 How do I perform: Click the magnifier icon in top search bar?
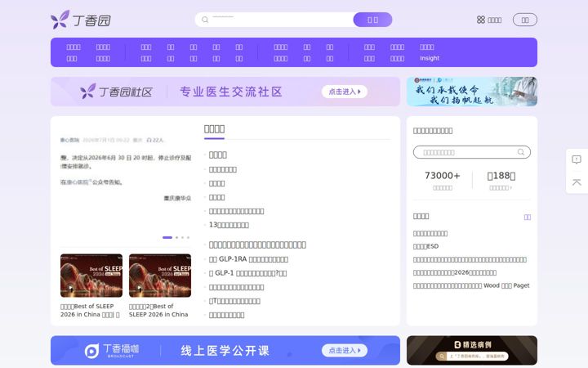pyautogui.click(x=205, y=20)
